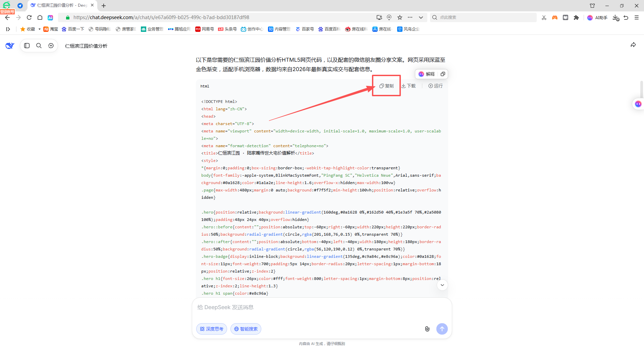Select the 仁恒滨江园价值分析 browser tab
This screenshot has height=347, width=644.
tap(62, 5)
